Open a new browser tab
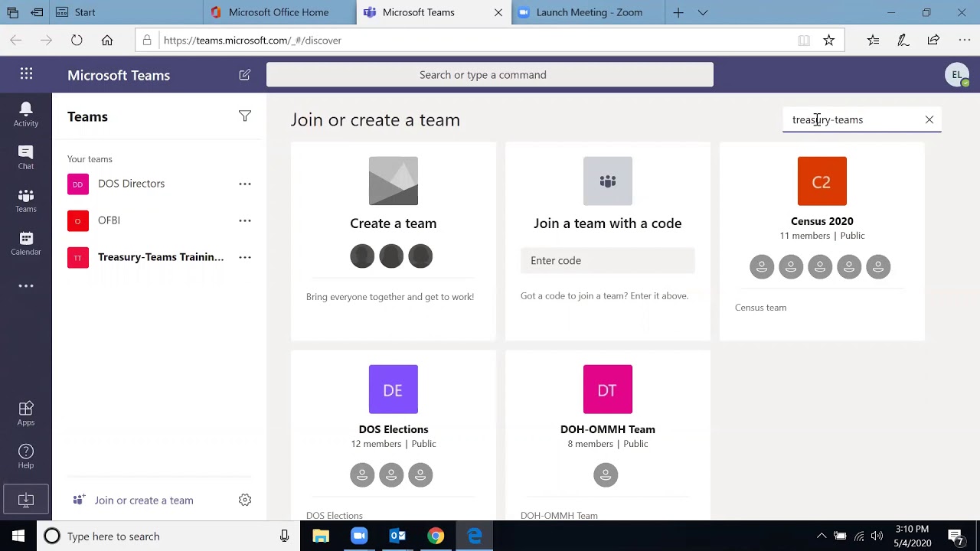 pyautogui.click(x=678, y=12)
